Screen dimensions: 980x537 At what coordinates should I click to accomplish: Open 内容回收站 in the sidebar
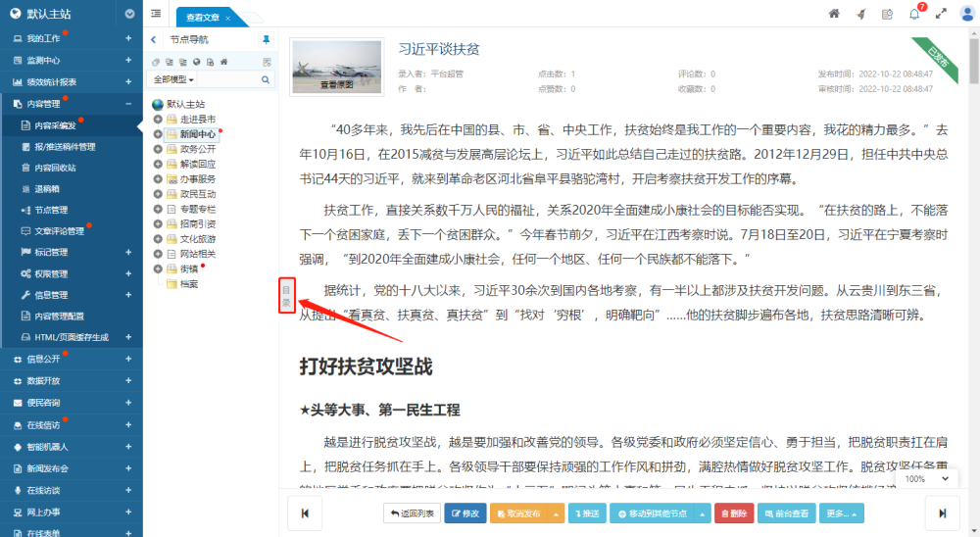click(x=55, y=168)
